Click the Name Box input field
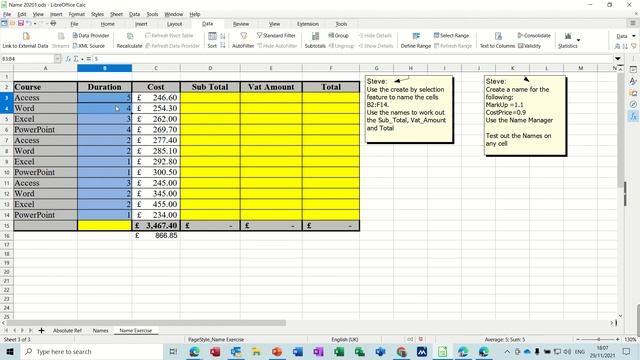 point(27,59)
